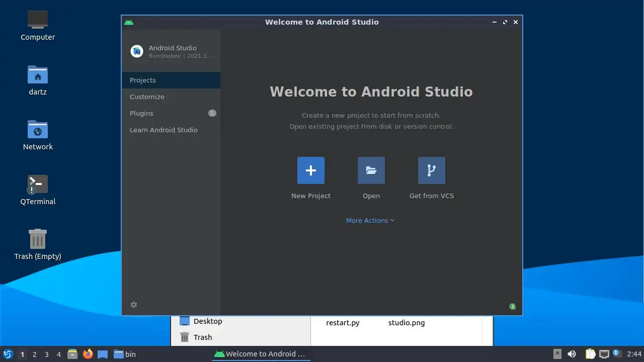
Task: Click the green notifications badge showing 2
Action: 512,306
